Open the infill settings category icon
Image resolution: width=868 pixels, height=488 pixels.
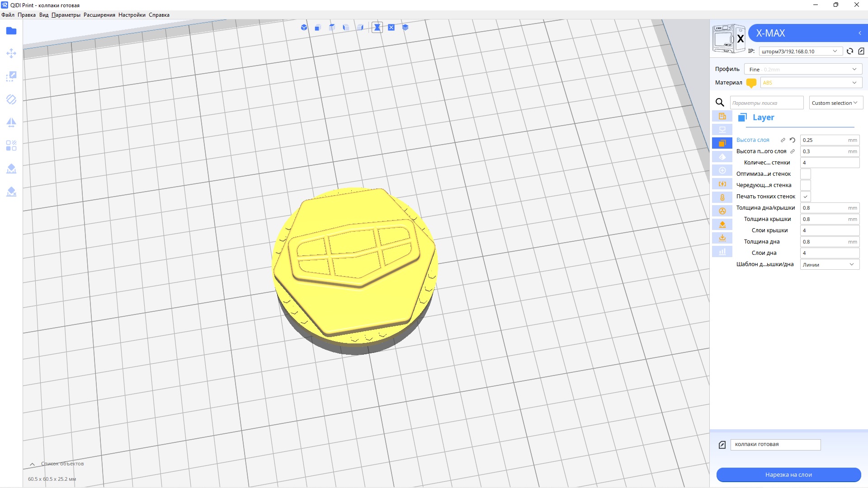pyautogui.click(x=722, y=157)
